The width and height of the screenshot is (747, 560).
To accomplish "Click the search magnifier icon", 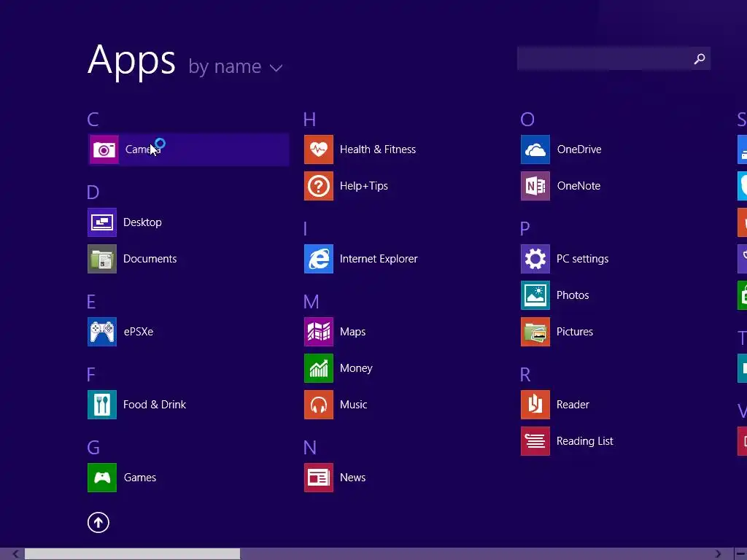I will [700, 58].
